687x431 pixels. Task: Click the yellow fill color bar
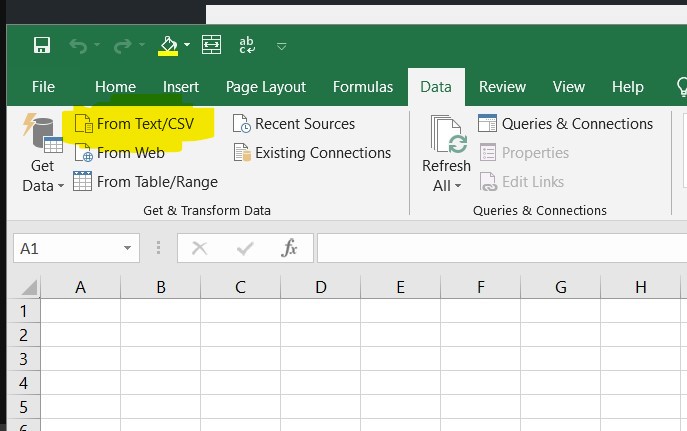(x=168, y=53)
